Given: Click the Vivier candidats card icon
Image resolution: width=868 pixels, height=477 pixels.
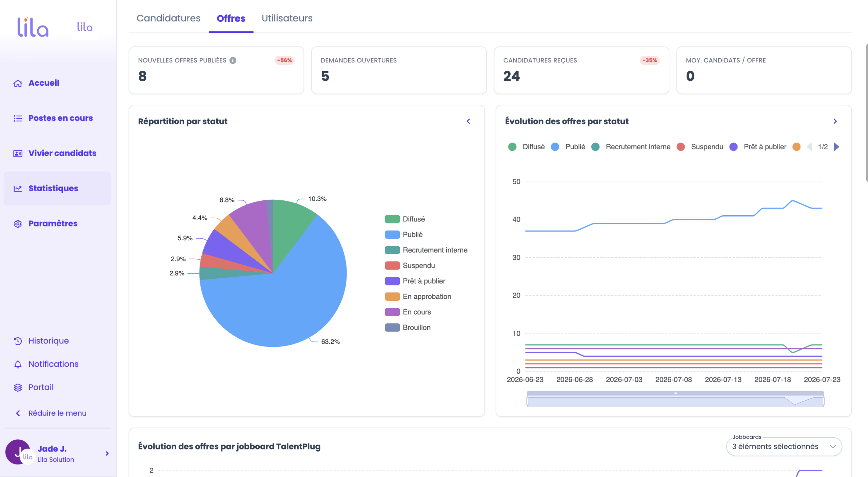Looking at the screenshot, I should click(x=18, y=153).
